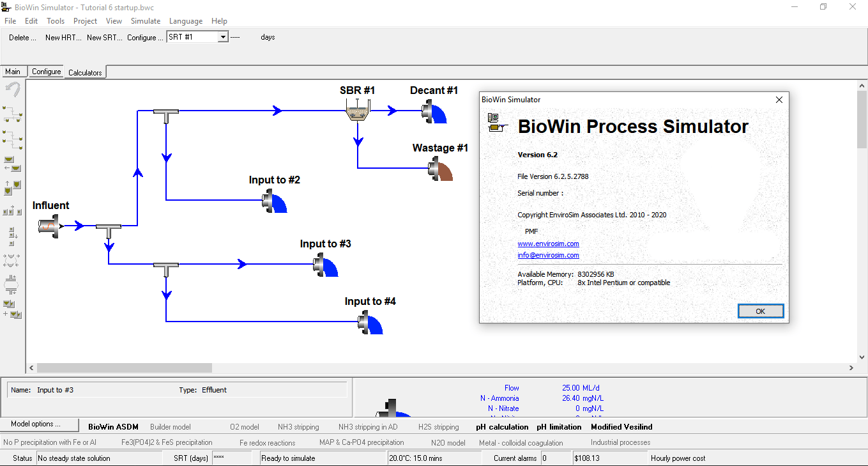Click the 'Builder model' option label
The width and height of the screenshot is (868, 466).
(171, 427)
